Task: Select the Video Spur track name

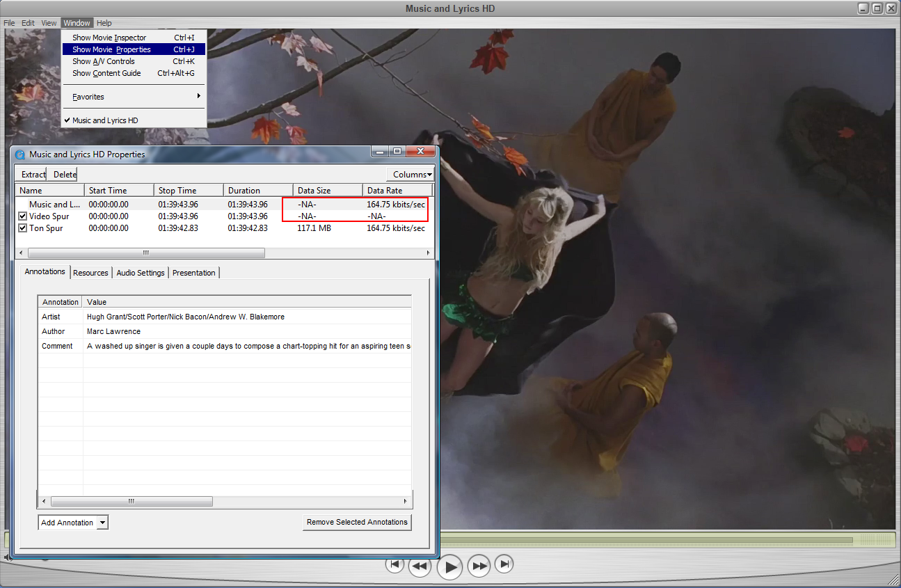Action: [x=49, y=216]
